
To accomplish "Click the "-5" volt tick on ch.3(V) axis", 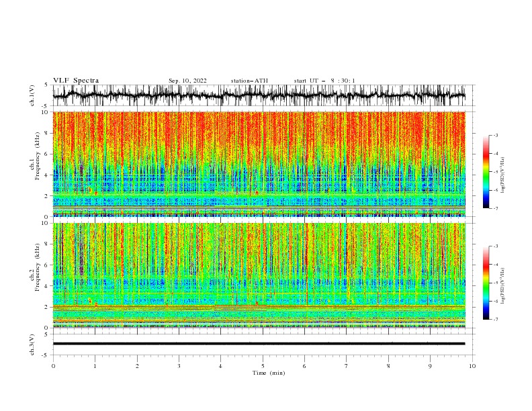I will click(45, 355).
